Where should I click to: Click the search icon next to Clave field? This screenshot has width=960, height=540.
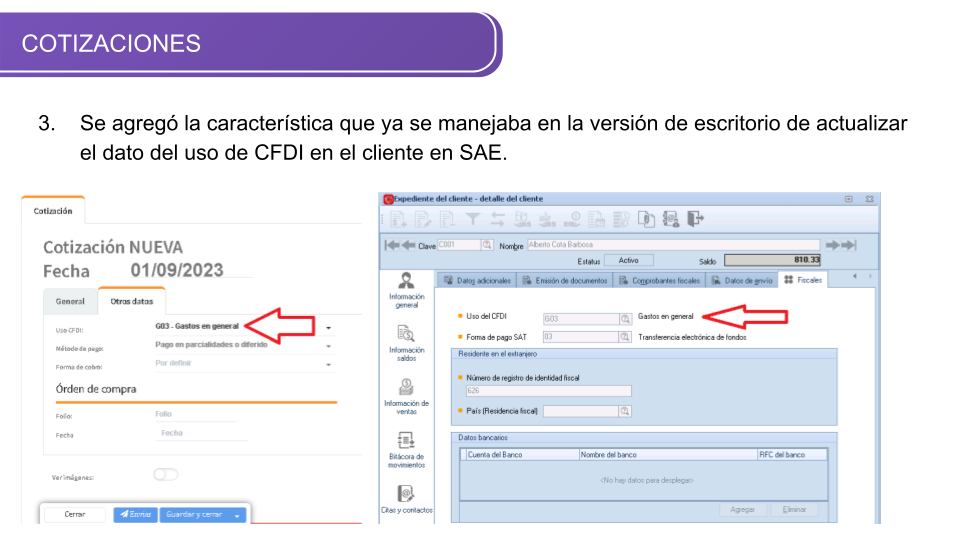pos(487,245)
